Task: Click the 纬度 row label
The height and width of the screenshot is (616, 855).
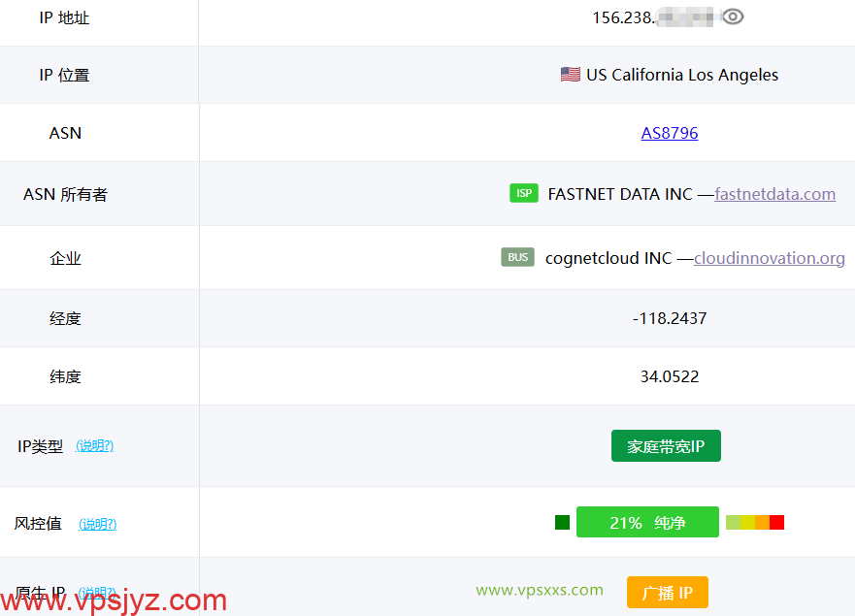Action: (x=65, y=376)
